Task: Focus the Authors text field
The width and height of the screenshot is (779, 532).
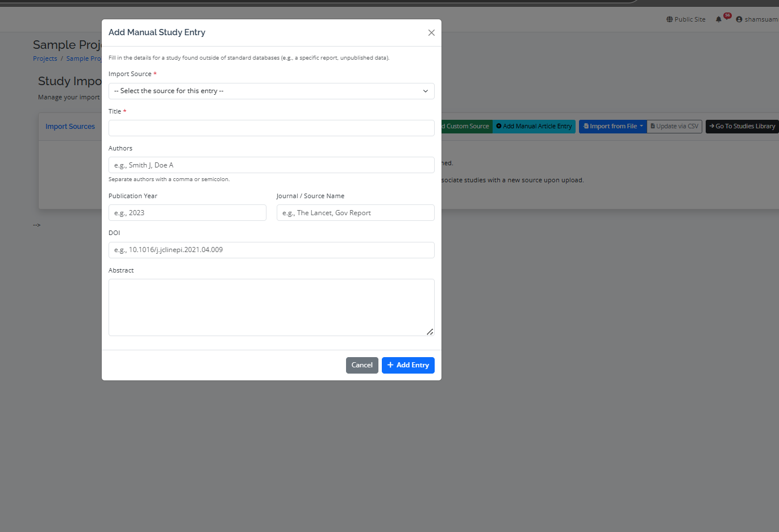Action: [271, 165]
